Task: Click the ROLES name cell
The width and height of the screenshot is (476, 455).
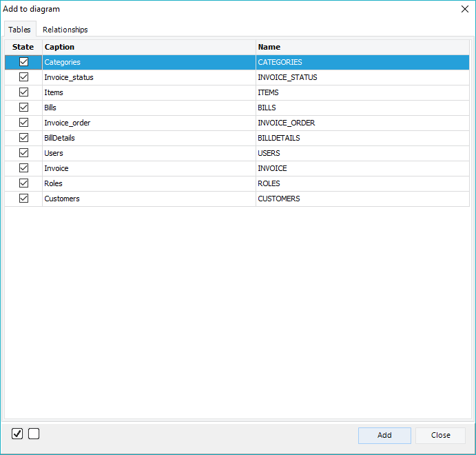Action: [x=362, y=184]
